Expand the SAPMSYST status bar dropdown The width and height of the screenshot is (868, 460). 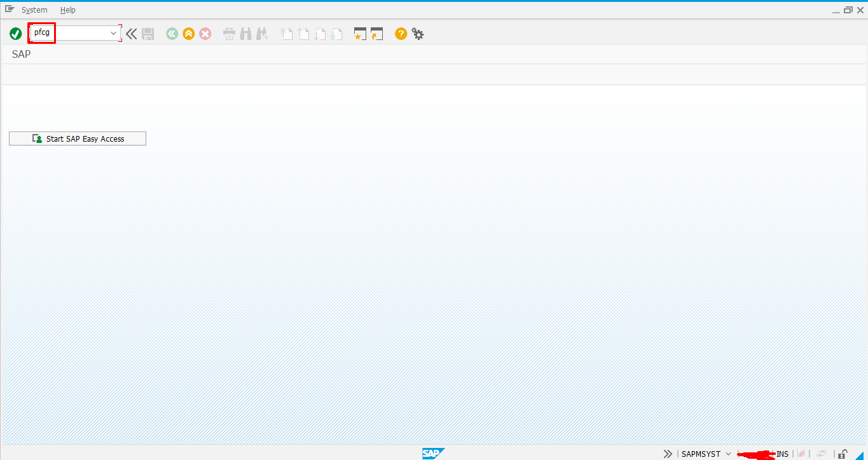(728, 454)
